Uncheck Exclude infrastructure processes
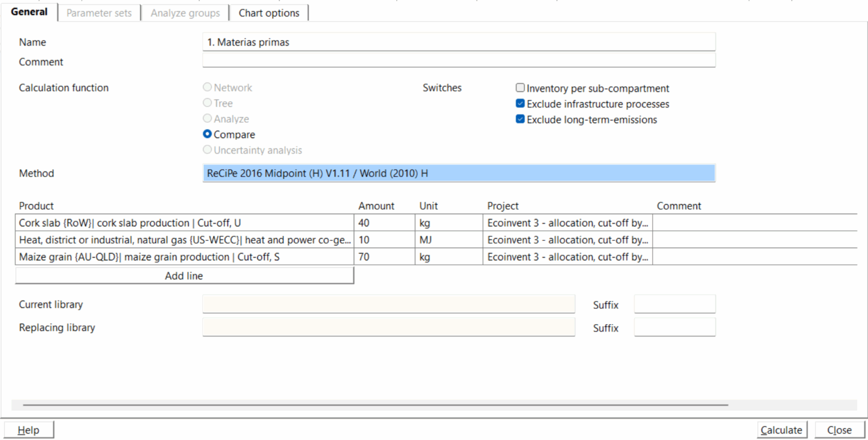The image size is (868, 440). pos(520,104)
